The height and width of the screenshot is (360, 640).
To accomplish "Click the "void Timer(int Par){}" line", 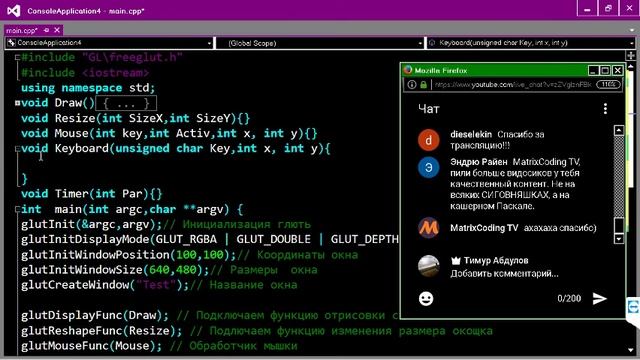I will [x=92, y=194].
